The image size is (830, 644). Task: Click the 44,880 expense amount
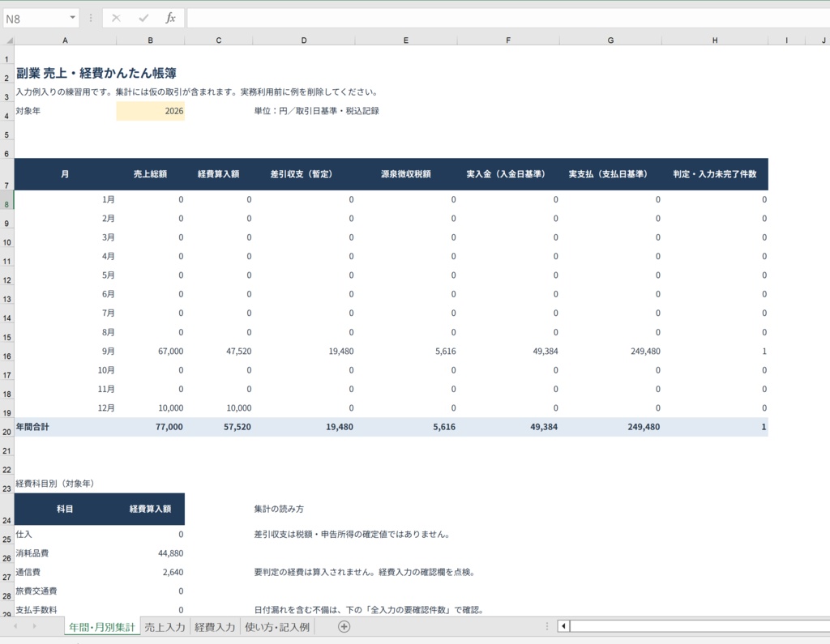click(x=150, y=553)
